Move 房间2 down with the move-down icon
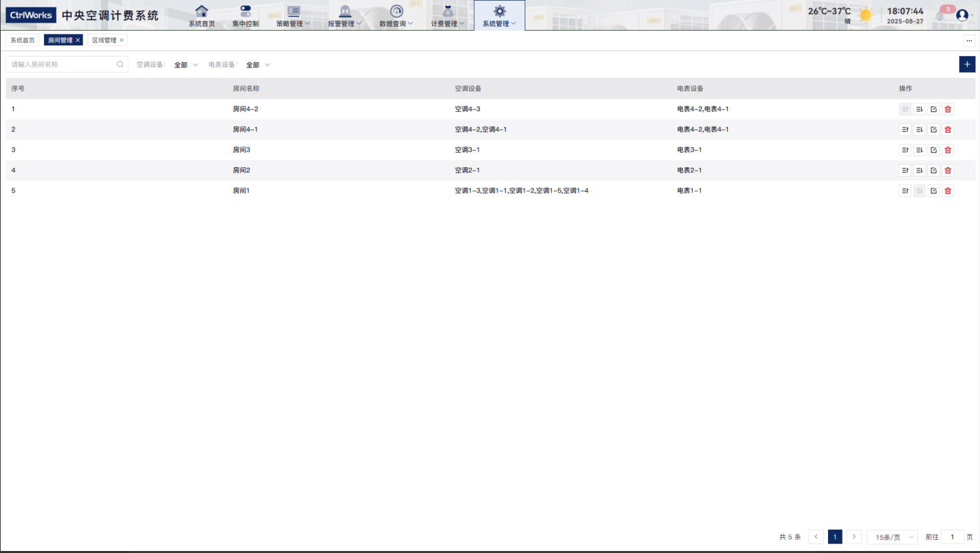The width and height of the screenshot is (980, 553). coord(919,171)
